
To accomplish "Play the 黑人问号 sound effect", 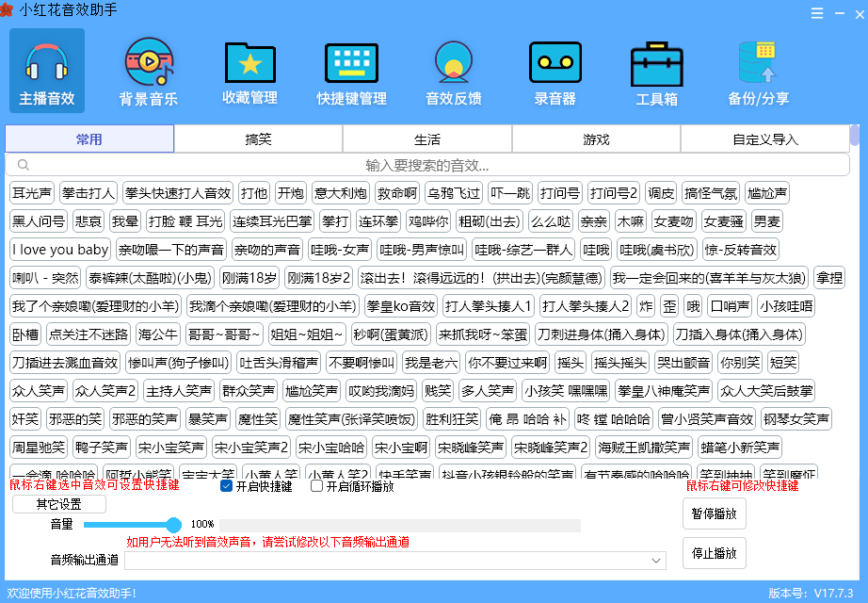I will pyautogui.click(x=39, y=221).
